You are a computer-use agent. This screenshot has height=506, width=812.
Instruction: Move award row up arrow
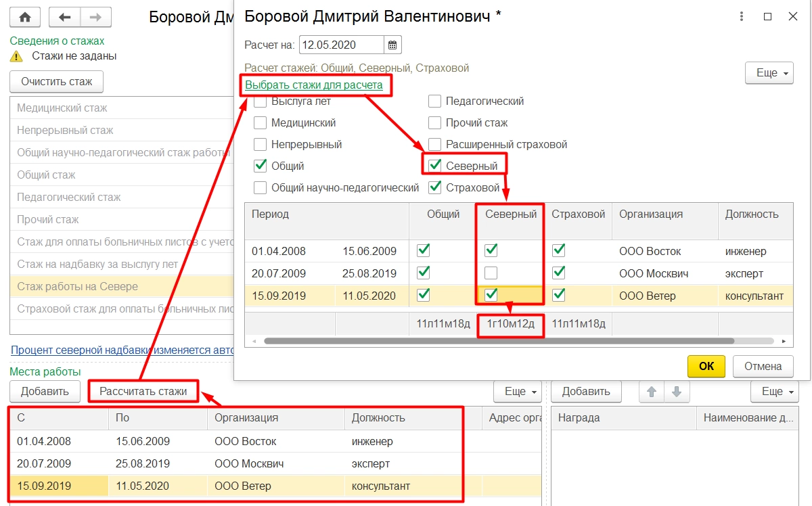point(652,391)
